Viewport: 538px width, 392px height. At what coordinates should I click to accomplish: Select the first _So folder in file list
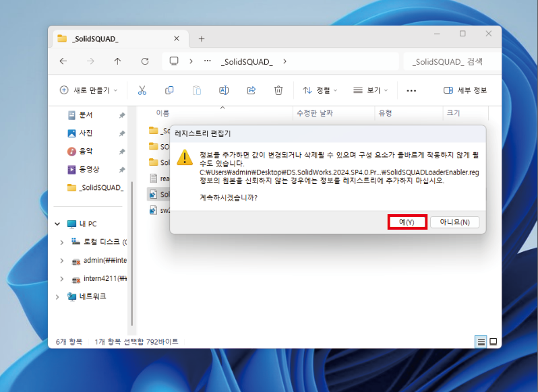coord(159,131)
